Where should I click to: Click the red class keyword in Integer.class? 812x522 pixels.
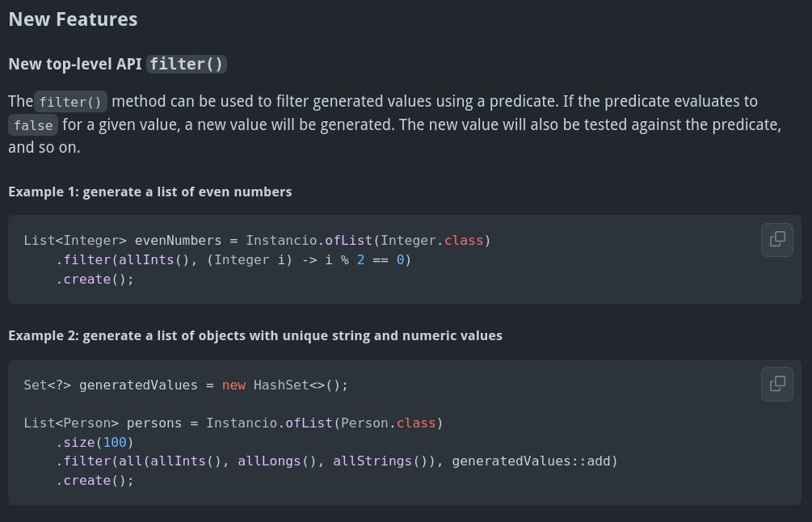[x=464, y=240]
